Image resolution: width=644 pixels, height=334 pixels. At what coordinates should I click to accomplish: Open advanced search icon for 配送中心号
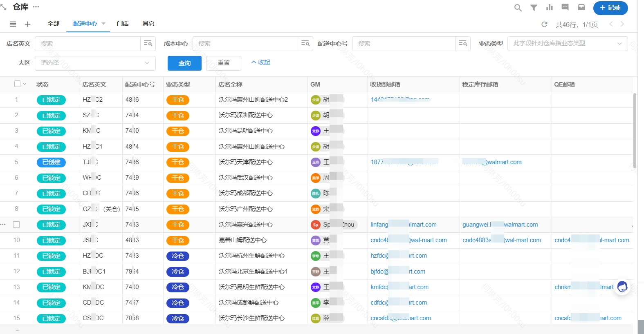(463, 43)
